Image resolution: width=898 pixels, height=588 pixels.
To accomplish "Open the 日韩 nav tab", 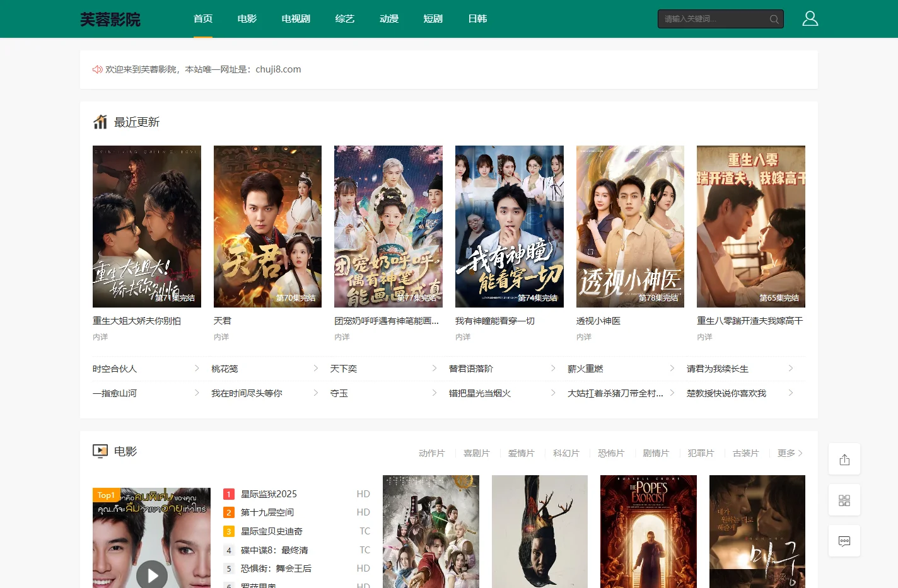I will point(477,19).
